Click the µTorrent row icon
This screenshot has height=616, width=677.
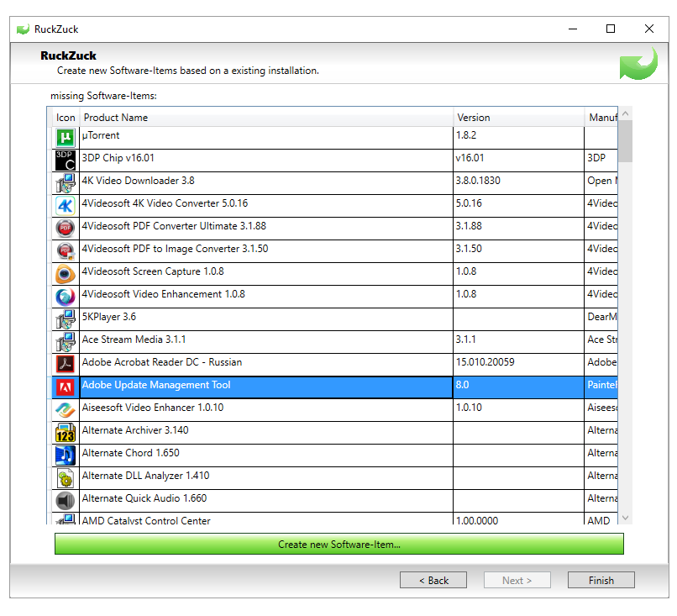pyautogui.click(x=66, y=138)
